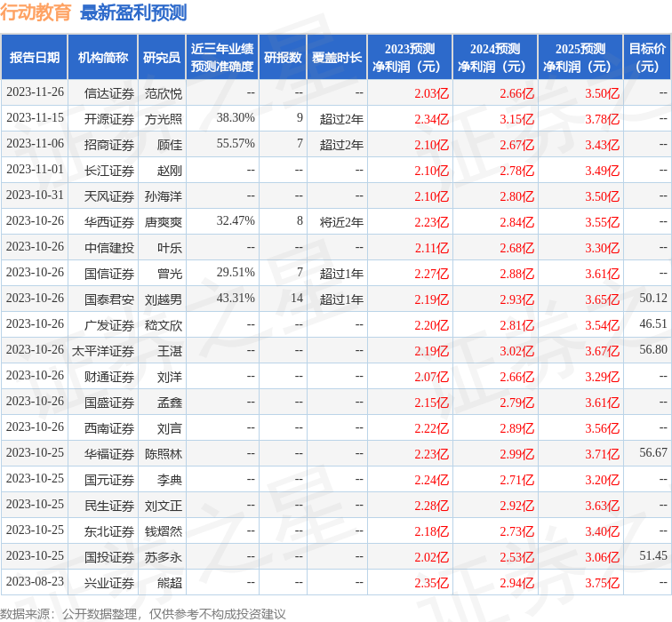The image size is (672, 622).
Task: Click researcher name 范欣悦
Action: tap(164, 93)
